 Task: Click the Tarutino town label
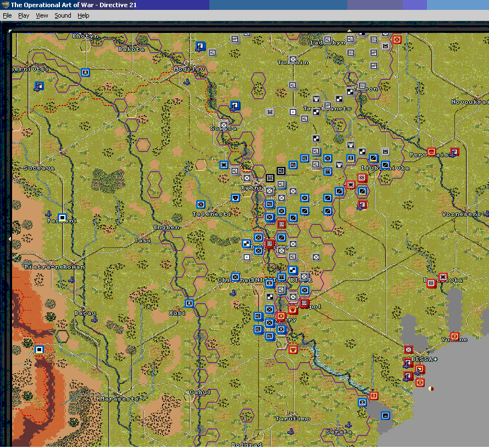pos(293,419)
